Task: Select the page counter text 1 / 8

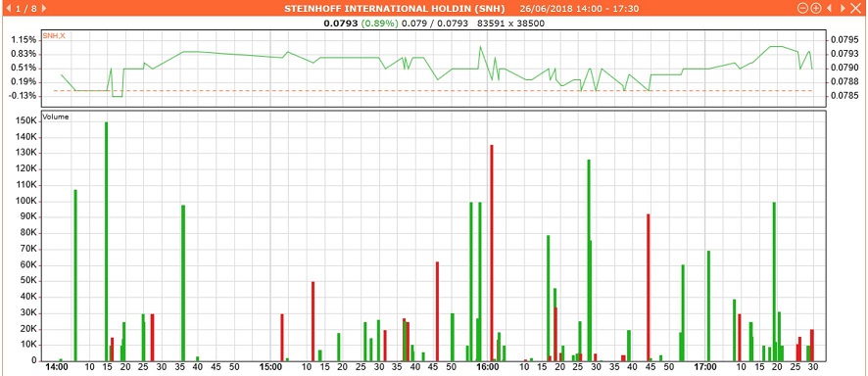Action: [x=25, y=8]
